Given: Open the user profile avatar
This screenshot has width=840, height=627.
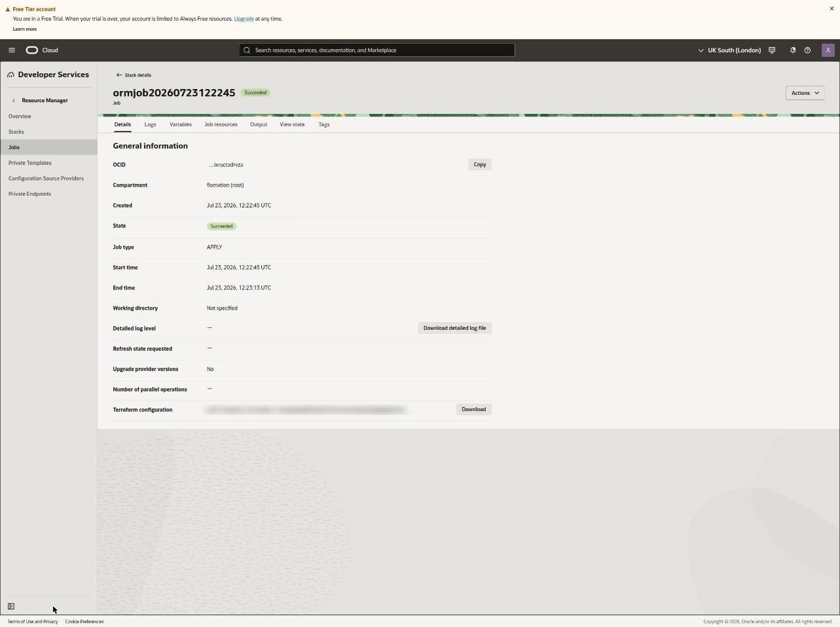Looking at the screenshot, I should 828,50.
